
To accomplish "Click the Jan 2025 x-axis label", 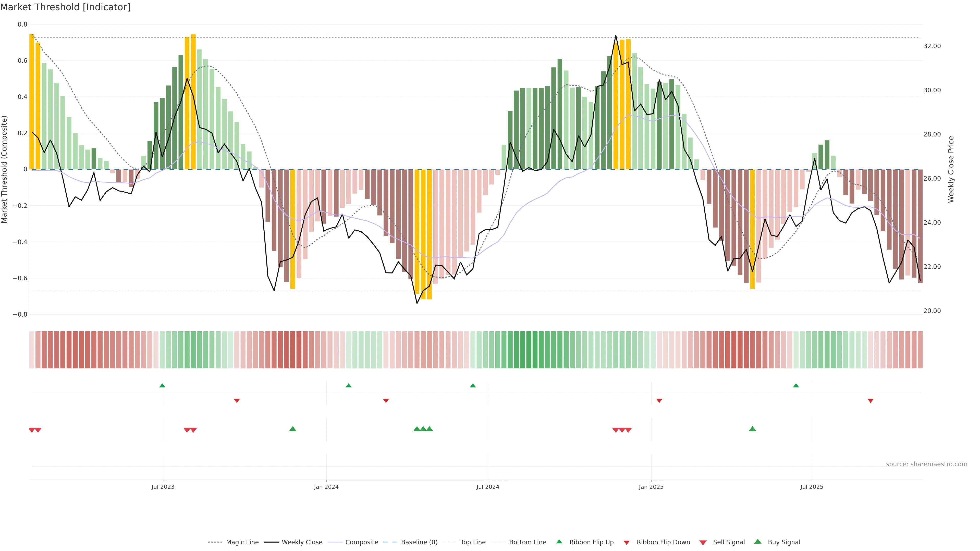I will (651, 487).
